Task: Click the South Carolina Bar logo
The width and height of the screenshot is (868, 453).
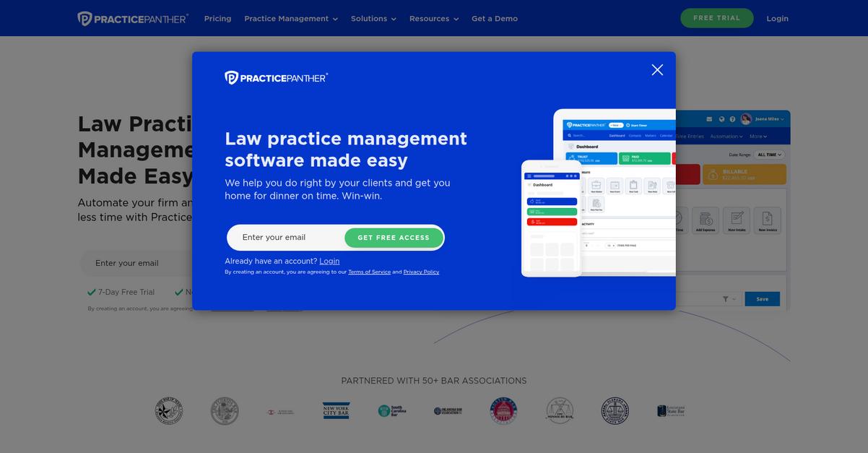Action: click(392, 410)
